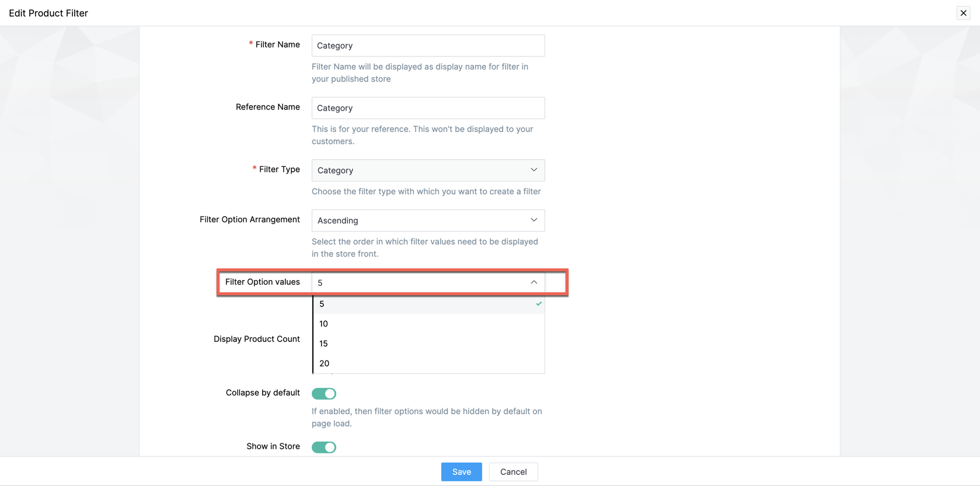Collapse the list using the upward chevron

533,282
